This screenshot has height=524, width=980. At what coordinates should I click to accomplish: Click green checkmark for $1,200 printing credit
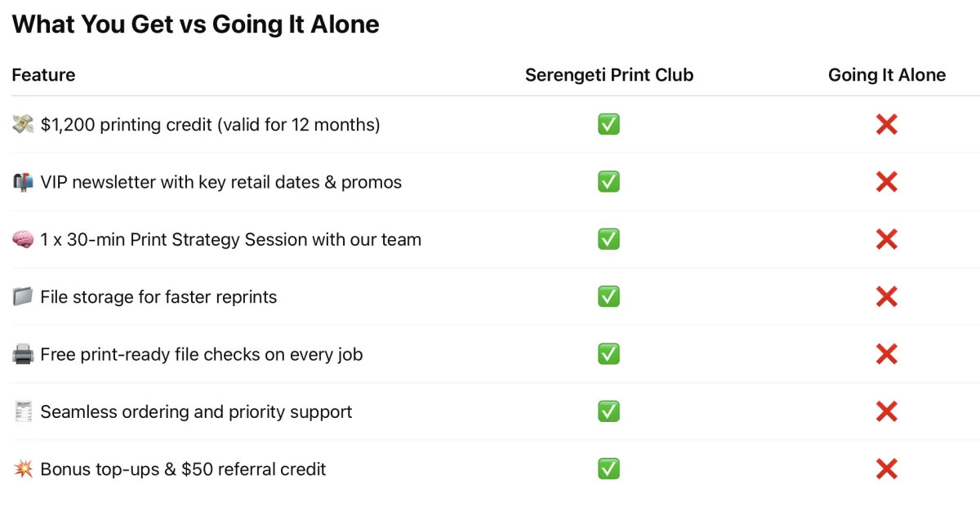coord(608,125)
